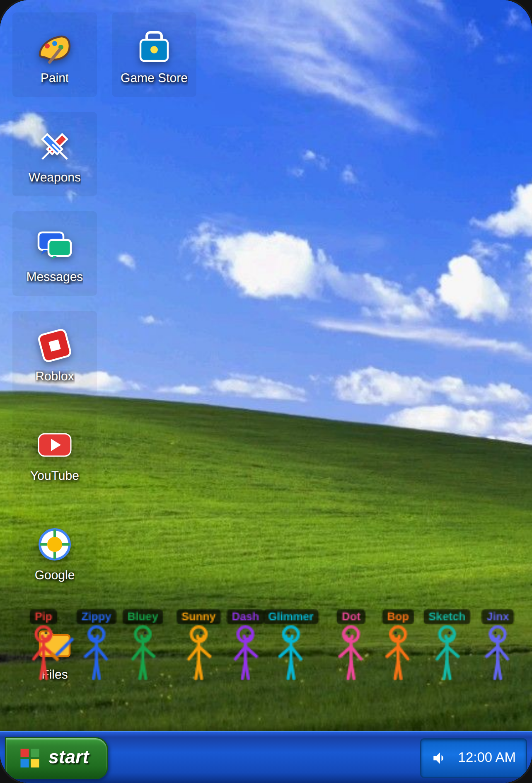The image size is (532, 783).
Task: Select the teal stick figure Sketch
Action: (x=447, y=652)
